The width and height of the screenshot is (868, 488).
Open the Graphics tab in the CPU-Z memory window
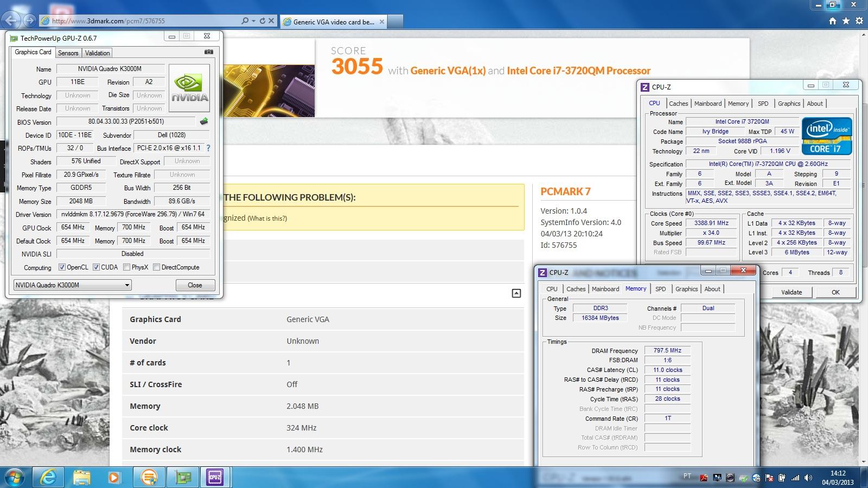[x=686, y=289]
